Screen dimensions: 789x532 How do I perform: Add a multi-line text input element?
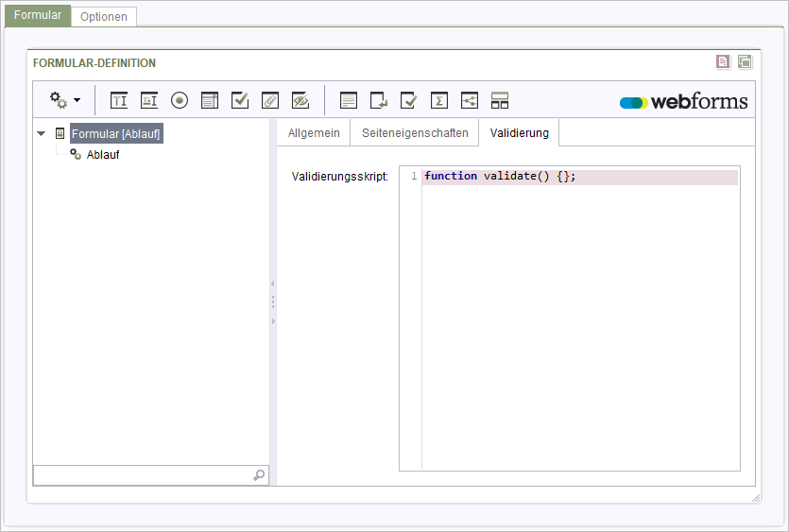pos(149,100)
